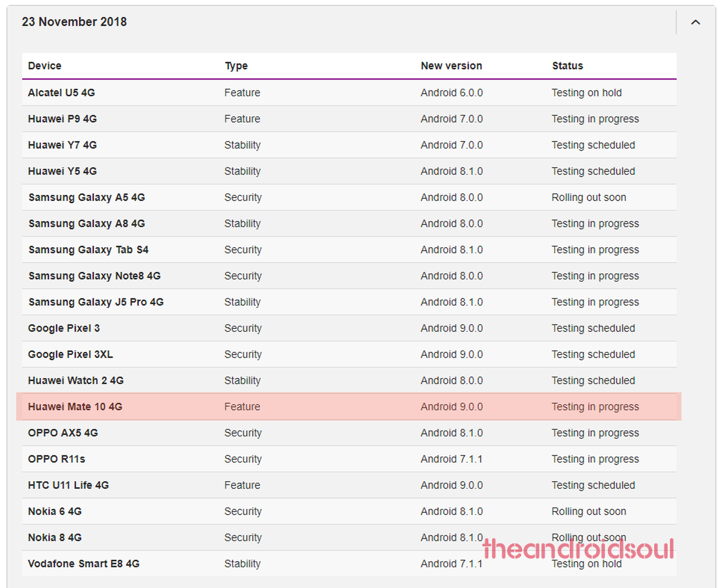This screenshot has height=588, width=722.
Task: Click Feature type in Huawei P9 row
Action: coord(242,119)
